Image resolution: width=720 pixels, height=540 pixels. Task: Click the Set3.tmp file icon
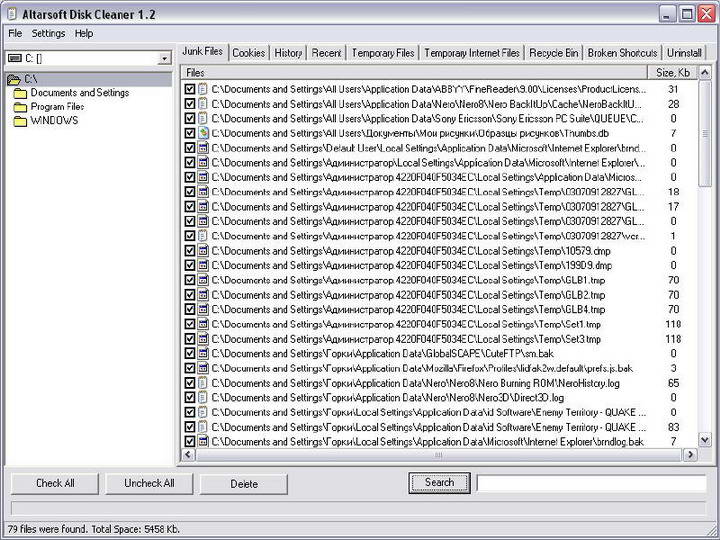click(x=203, y=339)
